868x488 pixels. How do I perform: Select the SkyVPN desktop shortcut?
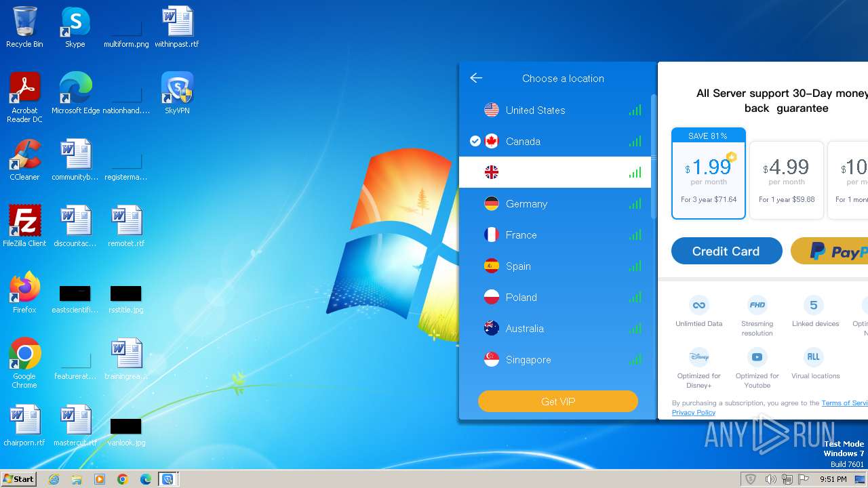click(x=177, y=94)
